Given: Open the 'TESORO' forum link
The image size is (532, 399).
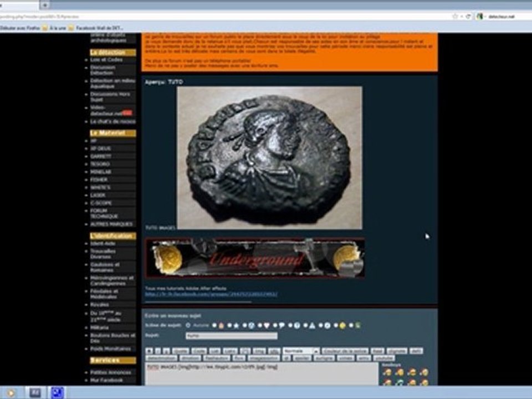Looking at the screenshot, I should click(100, 164).
